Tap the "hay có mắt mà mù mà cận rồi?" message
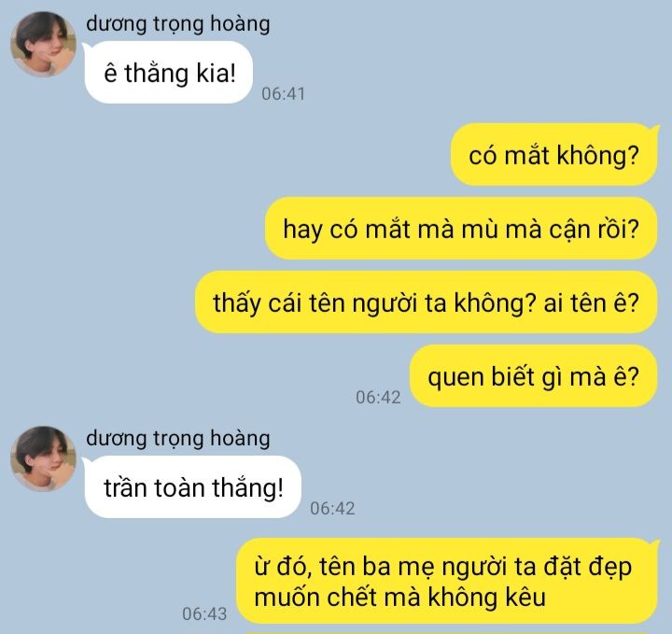672x634 pixels. (x=461, y=229)
